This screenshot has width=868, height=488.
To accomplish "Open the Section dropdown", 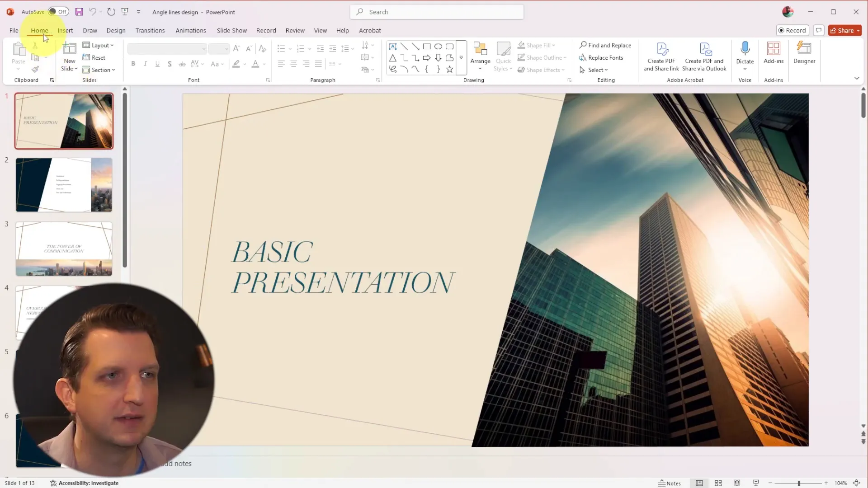I will pyautogui.click(x=99, y=70).
